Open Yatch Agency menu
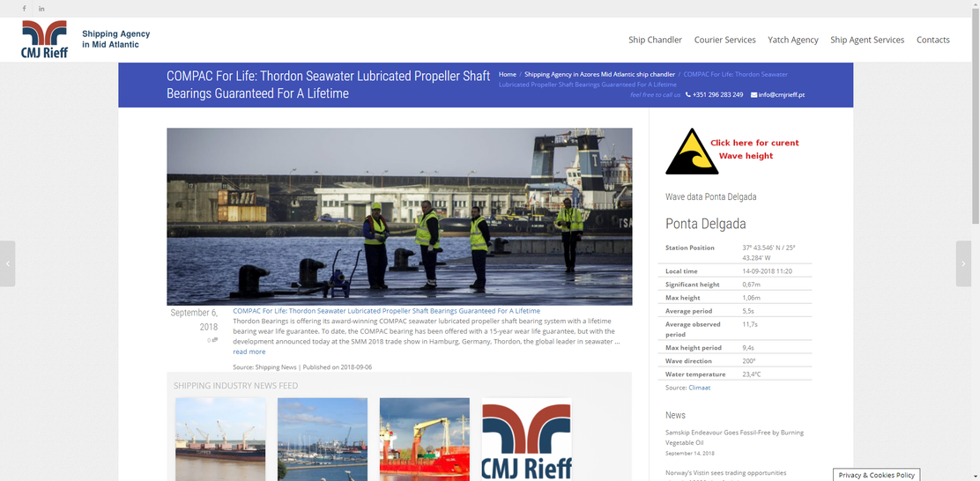 point(793,40)
